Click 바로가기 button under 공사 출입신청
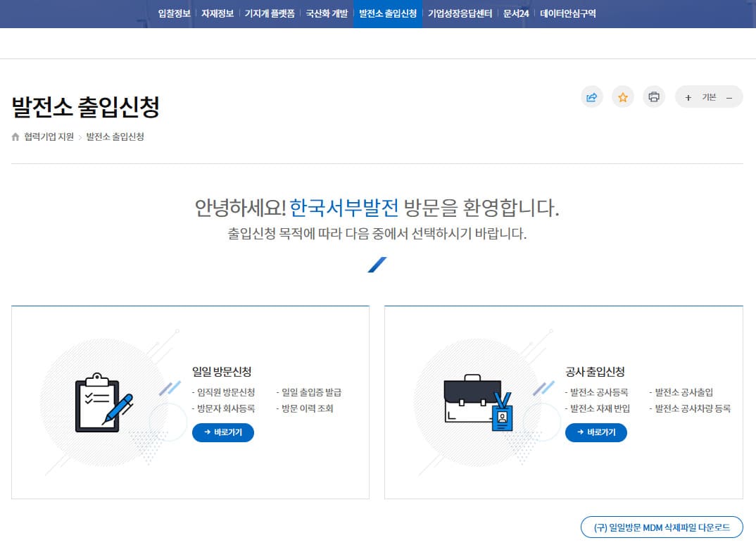 pos(596,432)
